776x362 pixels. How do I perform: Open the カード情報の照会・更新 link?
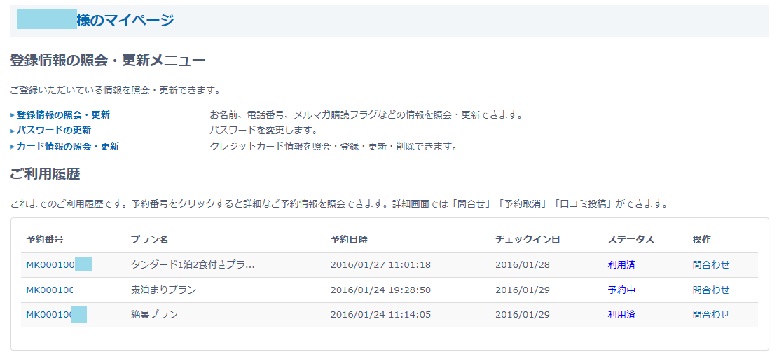(68, 146)
